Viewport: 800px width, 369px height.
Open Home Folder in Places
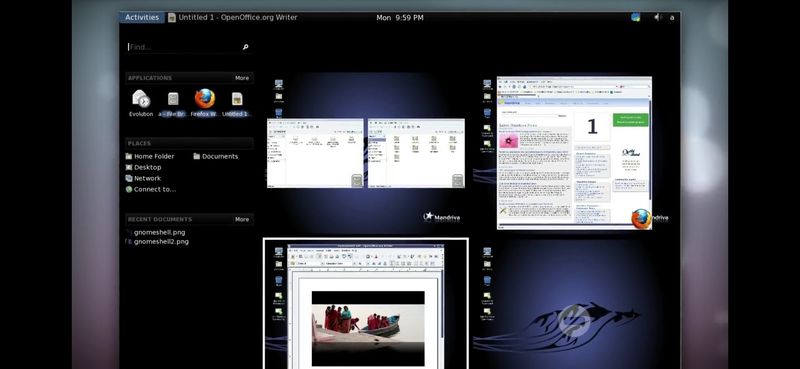tap(150, 156)
